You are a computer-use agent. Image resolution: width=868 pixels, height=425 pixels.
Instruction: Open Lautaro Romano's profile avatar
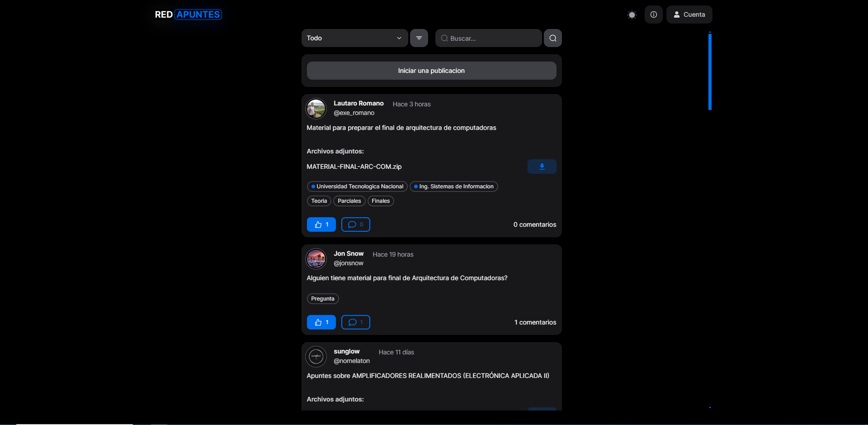click(x=316, y=109)
